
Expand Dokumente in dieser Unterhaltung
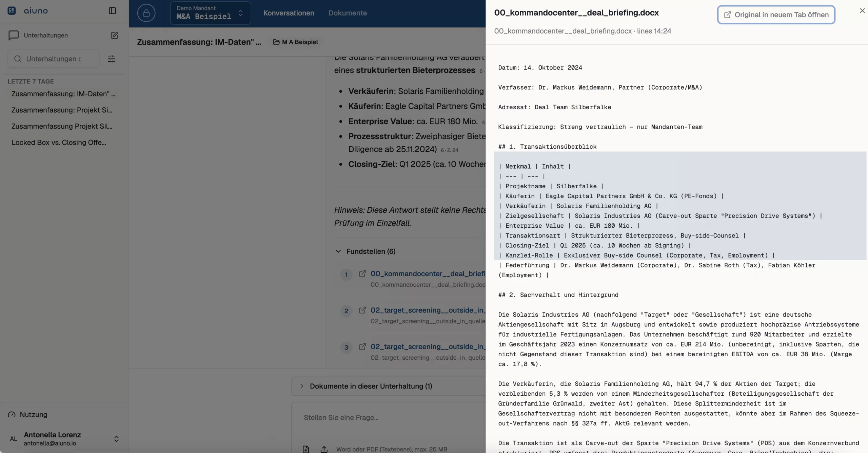(366, 386)
